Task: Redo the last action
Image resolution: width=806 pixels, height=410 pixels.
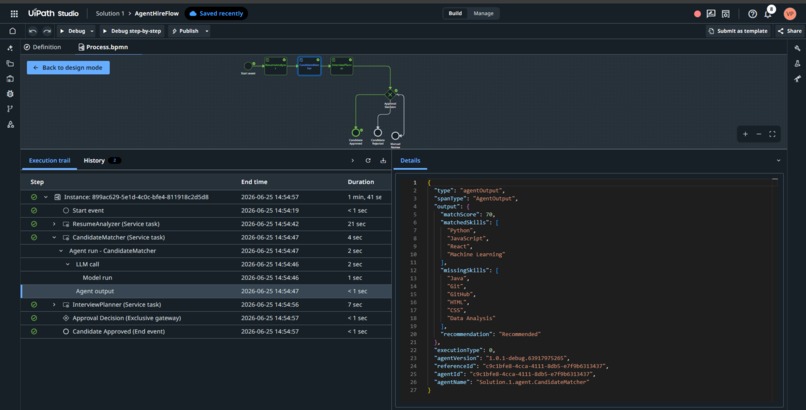Action: coord(47,31)
